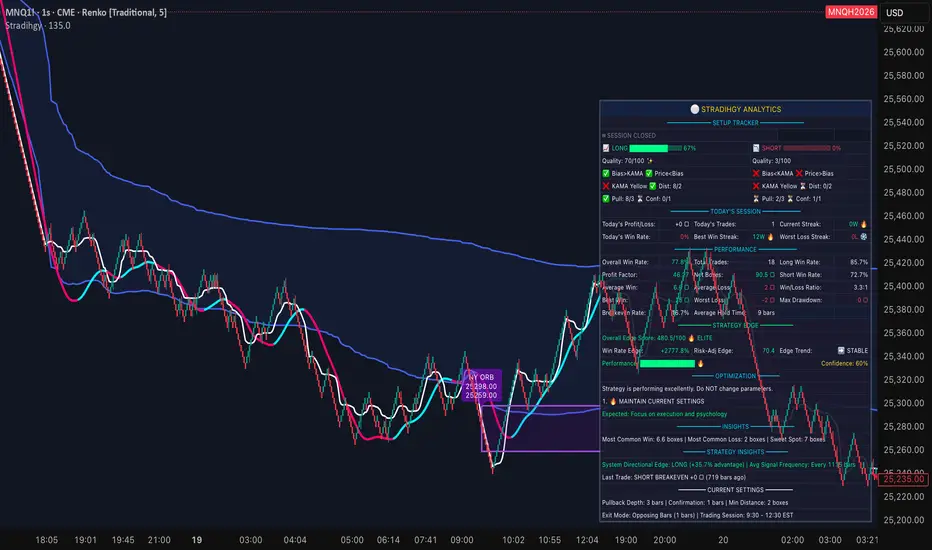Viewport: 932px width, 550px height.
Task: Click the 25,300.00 price axis label
Action: click(903, 403)
